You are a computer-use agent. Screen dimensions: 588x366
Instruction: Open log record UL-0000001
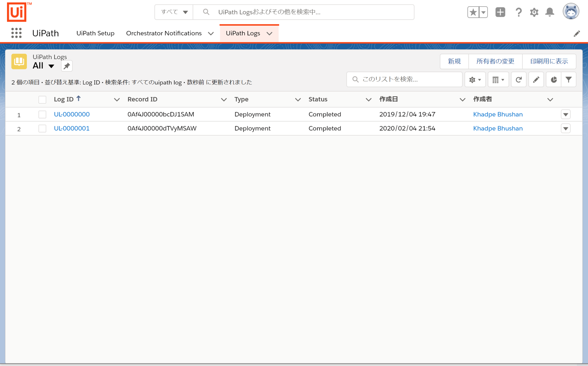coord(72,129)
